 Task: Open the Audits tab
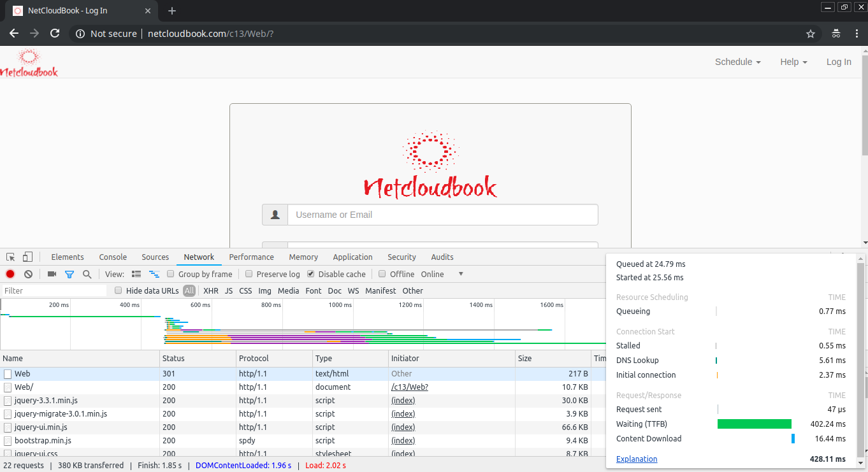[442, 257]
